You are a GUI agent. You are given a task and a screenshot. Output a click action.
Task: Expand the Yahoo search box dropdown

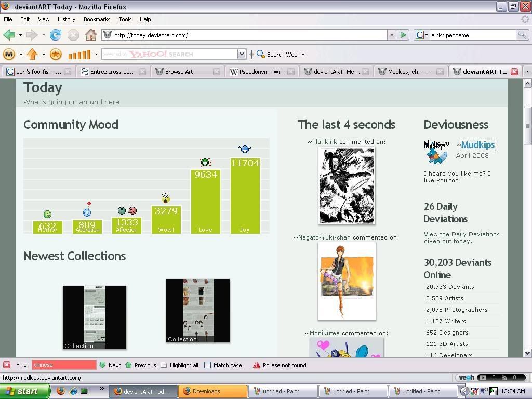[x=242, y=54]
